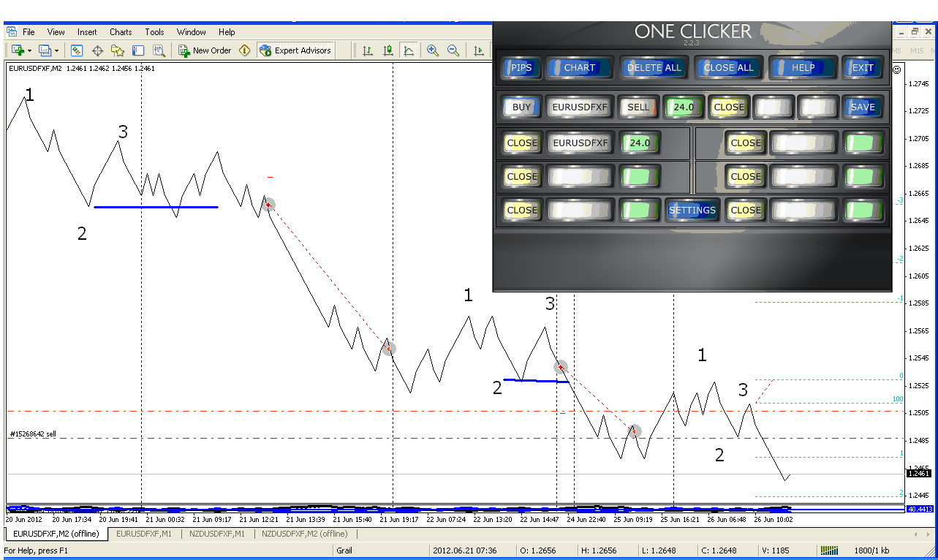Open the View menu
The width and height of the screenshot is (938, 560).
tap(56, 32)
